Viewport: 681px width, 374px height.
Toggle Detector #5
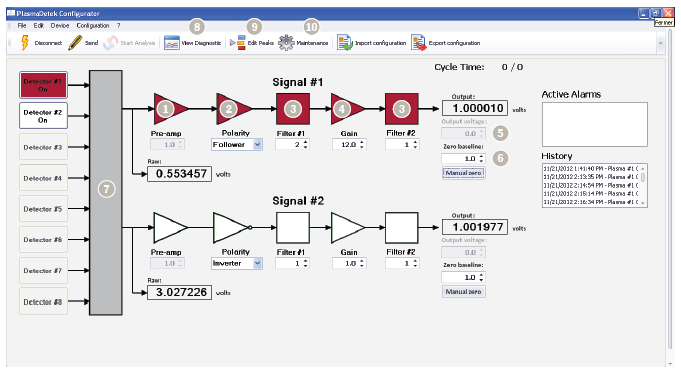tap(43, 209)
